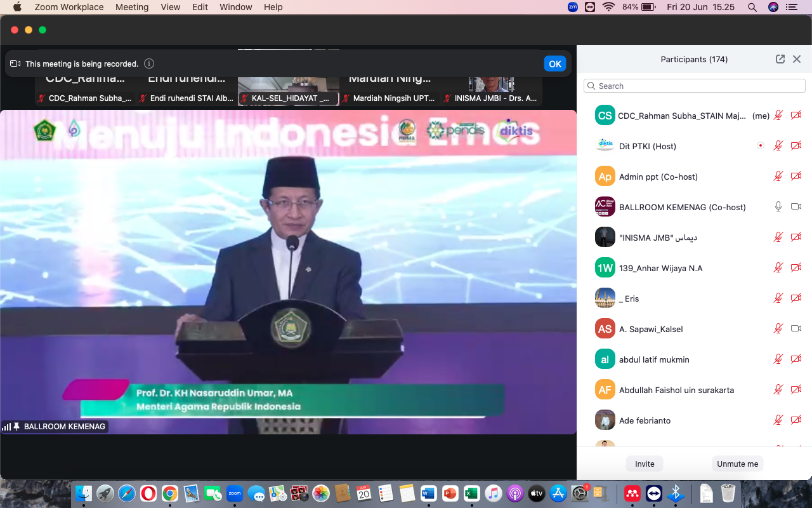812x508 pixels.
Task: Click microphone icon of BALLROOM KEMENAG participant
Action: (x=778, y=207)
